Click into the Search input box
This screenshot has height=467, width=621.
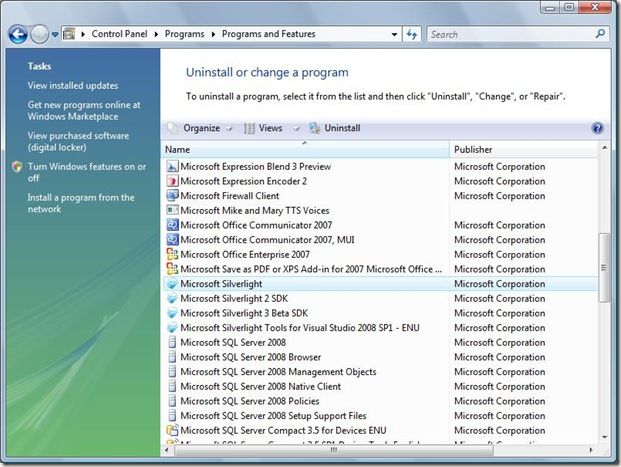[511, 34]
